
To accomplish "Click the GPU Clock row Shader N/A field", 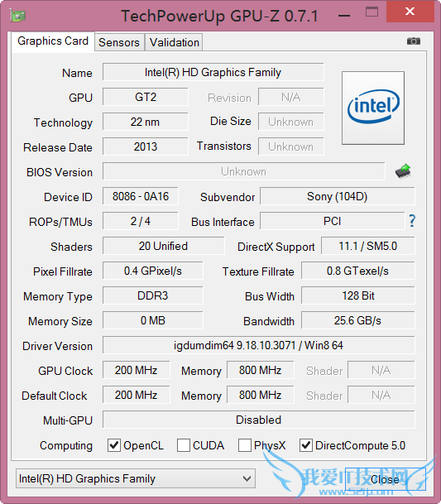I will (381, 370).
